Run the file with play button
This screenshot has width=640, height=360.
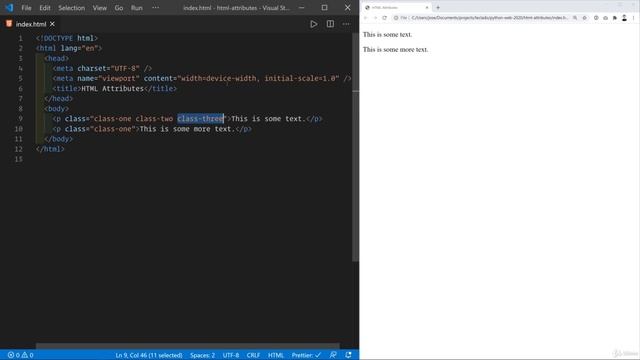(x=313, y=24)
